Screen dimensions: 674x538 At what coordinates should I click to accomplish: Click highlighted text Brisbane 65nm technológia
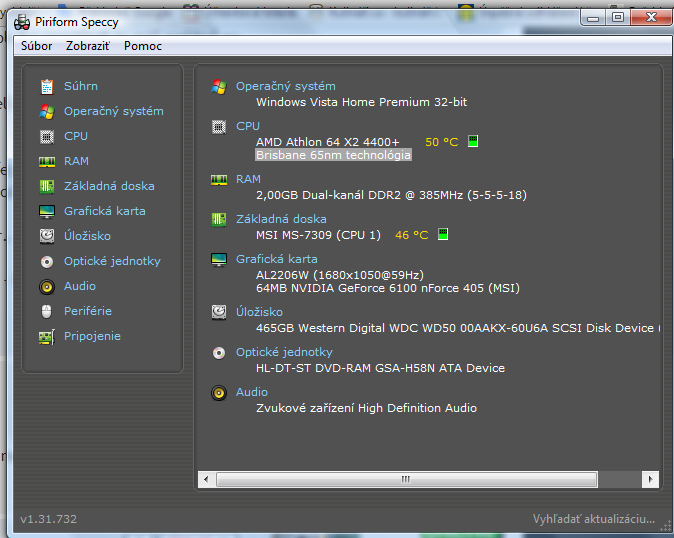(333, 155)
